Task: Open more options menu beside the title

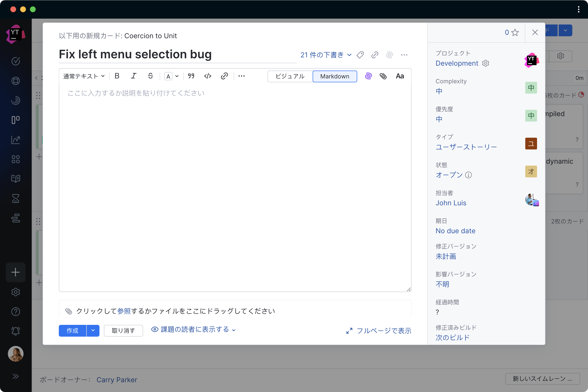Action: (x=404, y=55)
